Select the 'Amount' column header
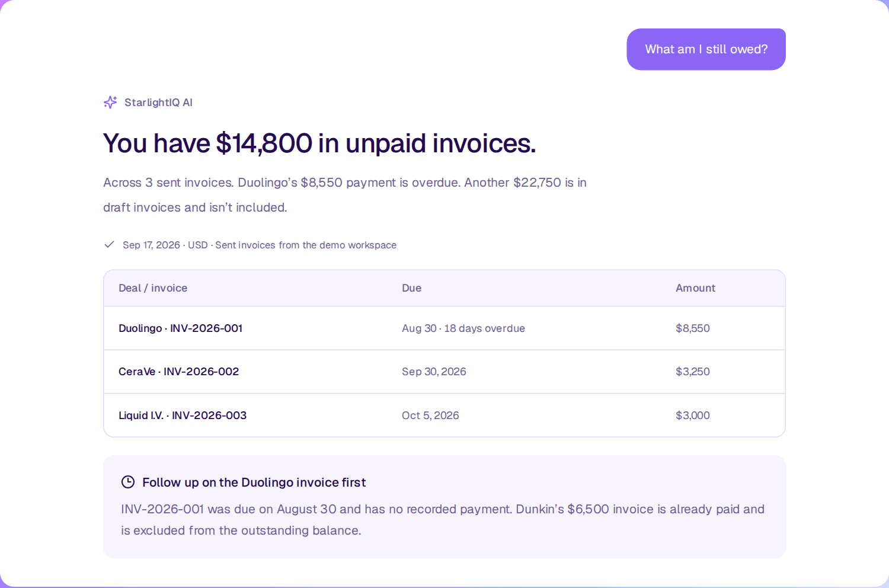The width and height of the screenshot is (889, 588). 695,288
